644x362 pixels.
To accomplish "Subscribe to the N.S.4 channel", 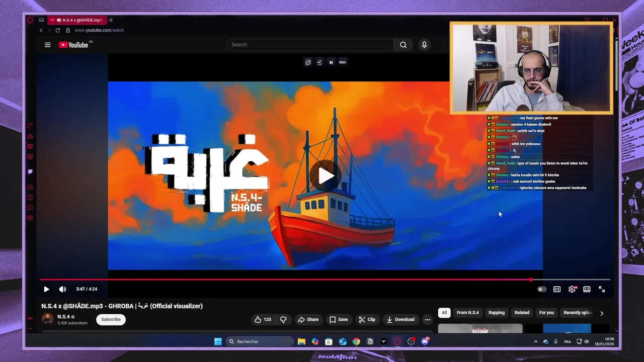I will 111,319.
